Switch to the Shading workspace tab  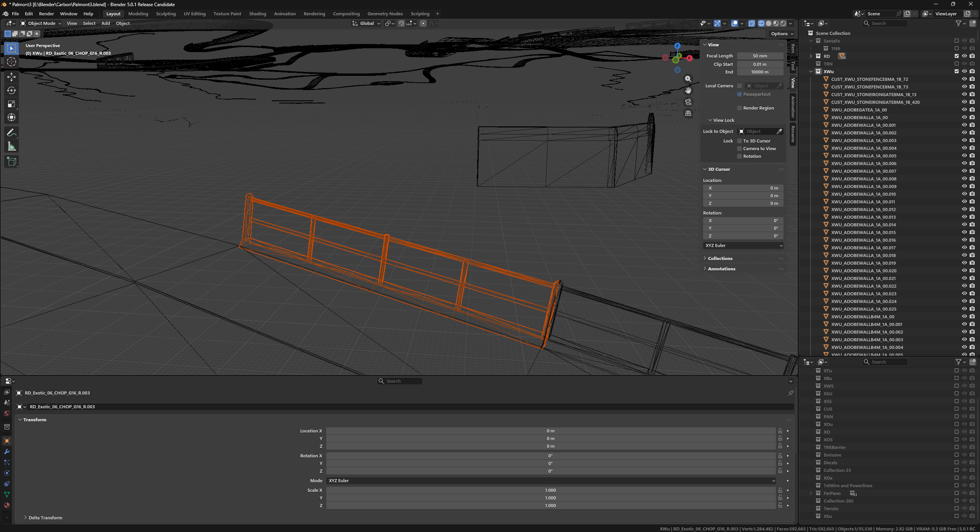pos(257,14)
